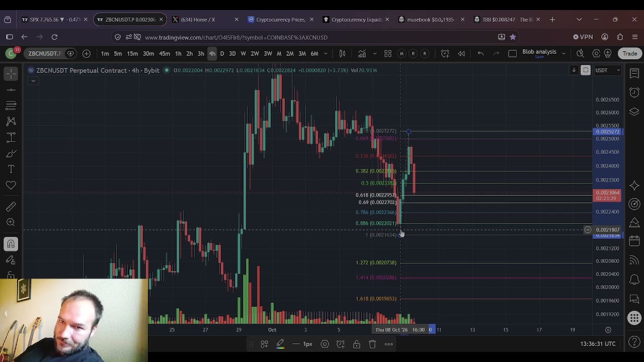Select the trend line drawing tool

coord(11,89)
